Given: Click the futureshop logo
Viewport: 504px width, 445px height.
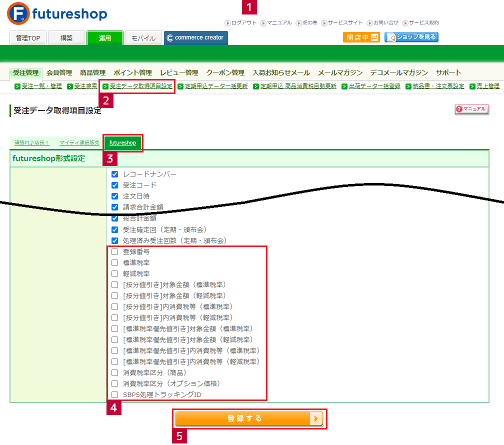Looking at the screenshot, I should (57, 13).
